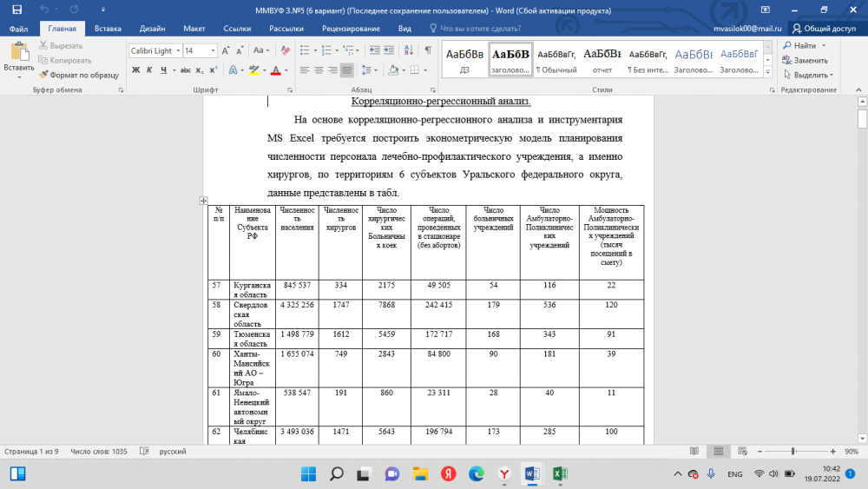
Task: Click the red font color swatch
Action: 275,70
